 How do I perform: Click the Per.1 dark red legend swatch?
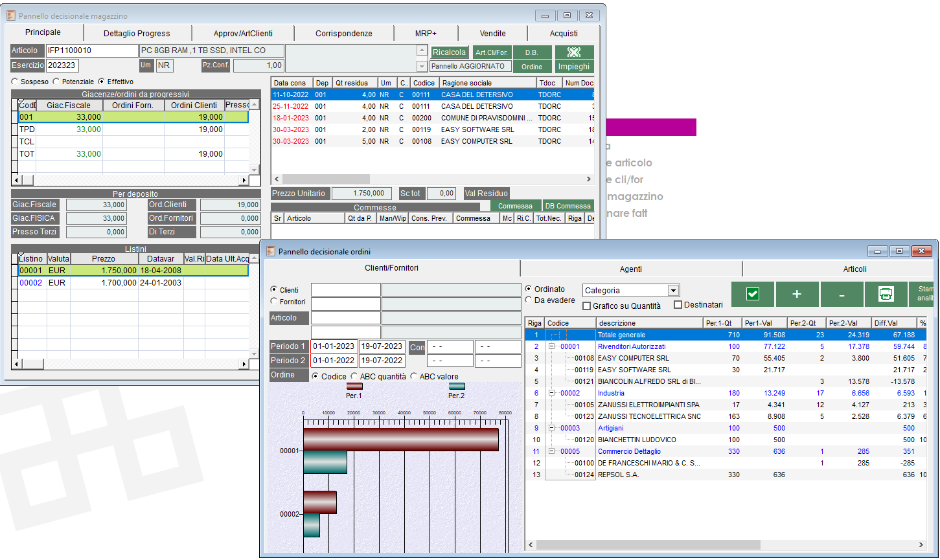354,386
